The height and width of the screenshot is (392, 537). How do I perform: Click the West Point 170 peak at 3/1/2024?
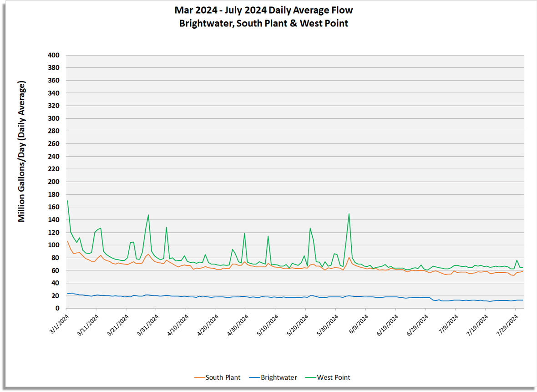(x=67, y=201)
